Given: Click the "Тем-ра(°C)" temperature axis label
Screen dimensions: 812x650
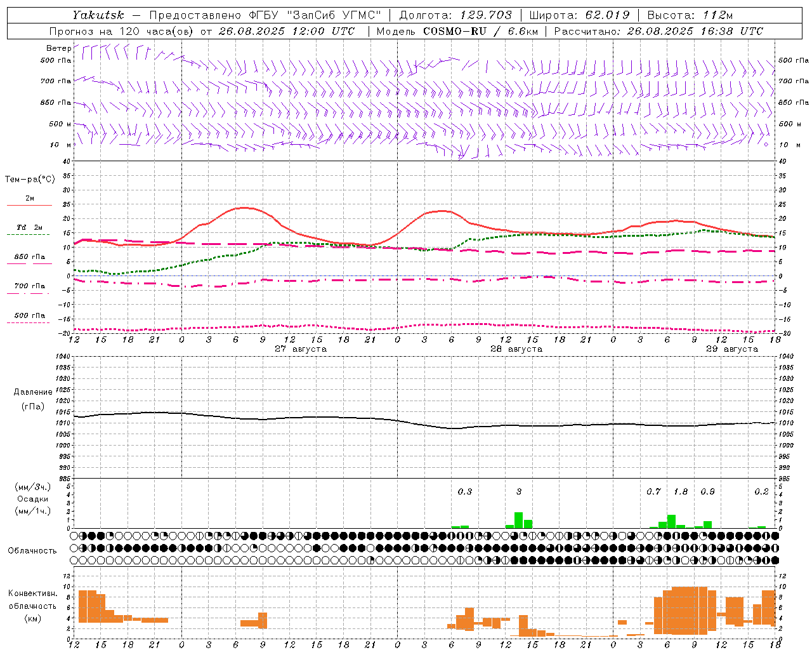Looking at the screenshot, I should tap(30, 180).
